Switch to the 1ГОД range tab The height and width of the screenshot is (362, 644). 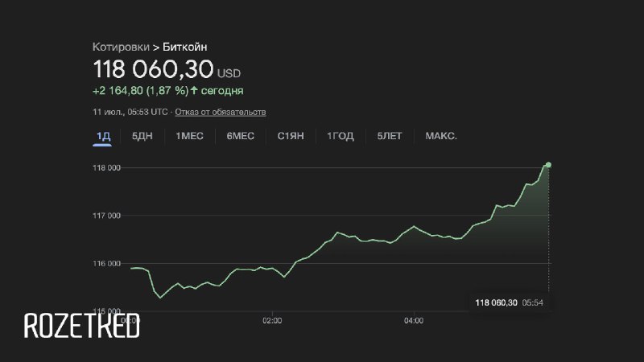point(340,136)
